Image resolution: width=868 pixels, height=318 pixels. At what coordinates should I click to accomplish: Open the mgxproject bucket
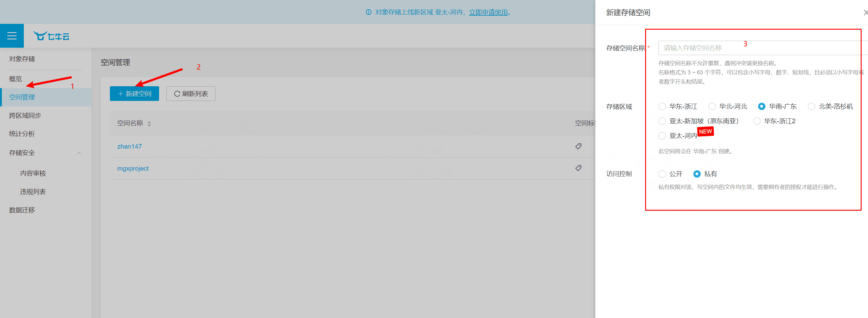pos(133,168)
